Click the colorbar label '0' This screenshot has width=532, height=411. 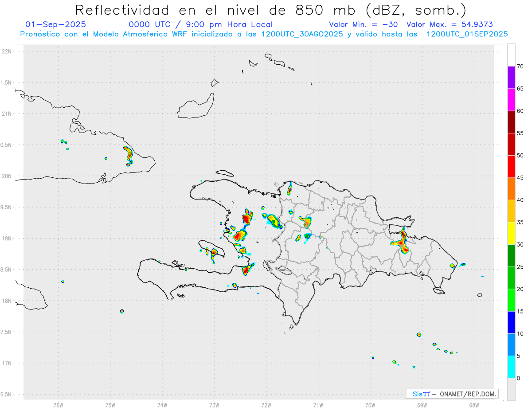pos(519,378)
